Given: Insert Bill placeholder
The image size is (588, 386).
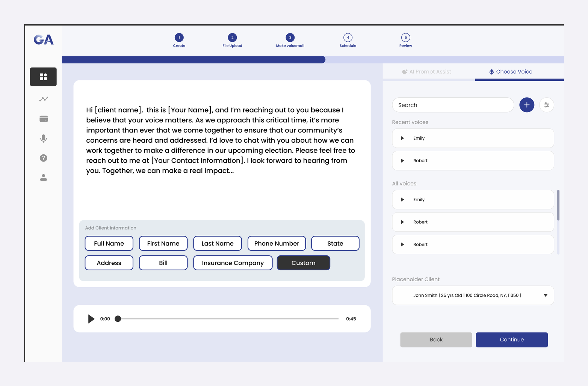Looking at the screenshot, I should coord(163,263).
